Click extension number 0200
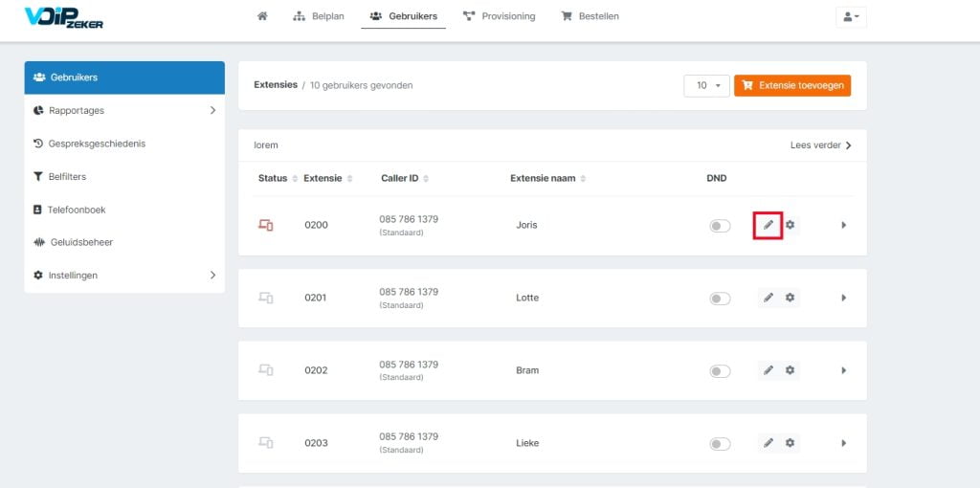 click(316, 225)
